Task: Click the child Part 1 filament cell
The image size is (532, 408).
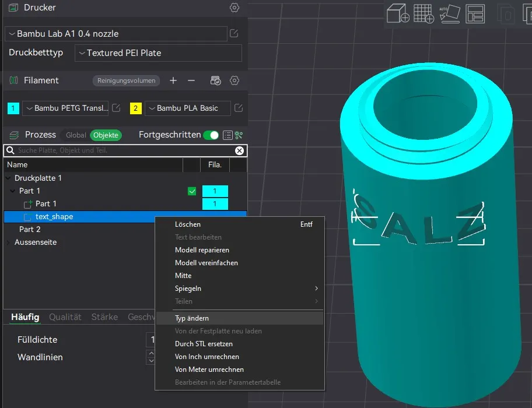Action: click(x=215, y=204)
